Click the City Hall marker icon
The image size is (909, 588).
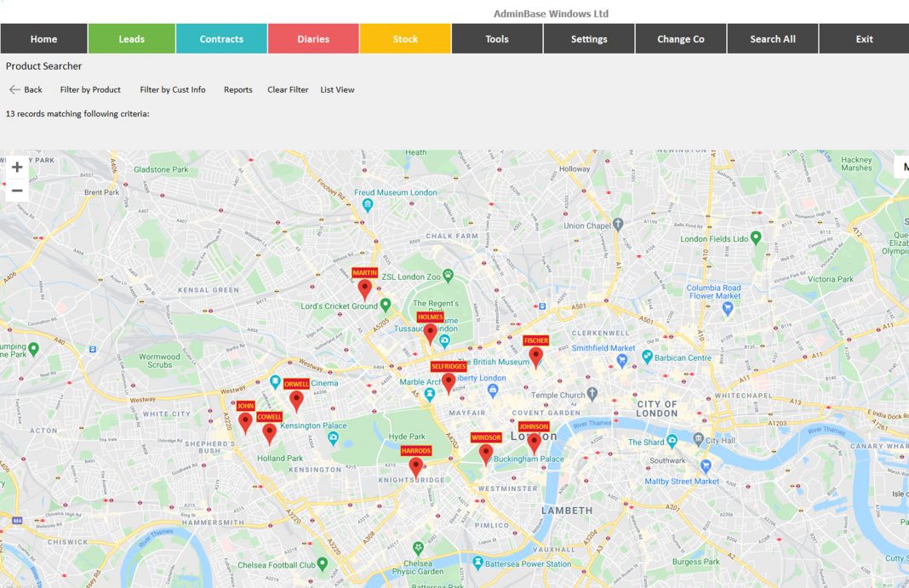[699, 439]
